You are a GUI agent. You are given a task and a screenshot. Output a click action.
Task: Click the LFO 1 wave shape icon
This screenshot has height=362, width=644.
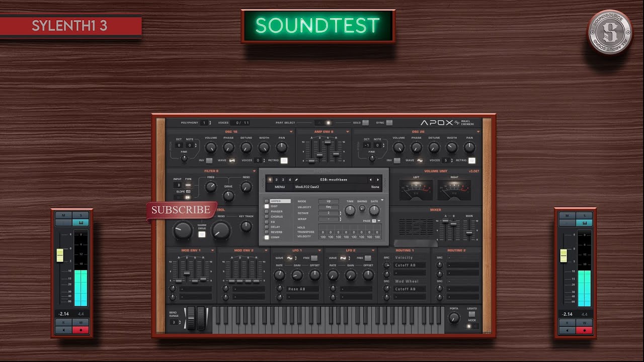tap(290, 258)
